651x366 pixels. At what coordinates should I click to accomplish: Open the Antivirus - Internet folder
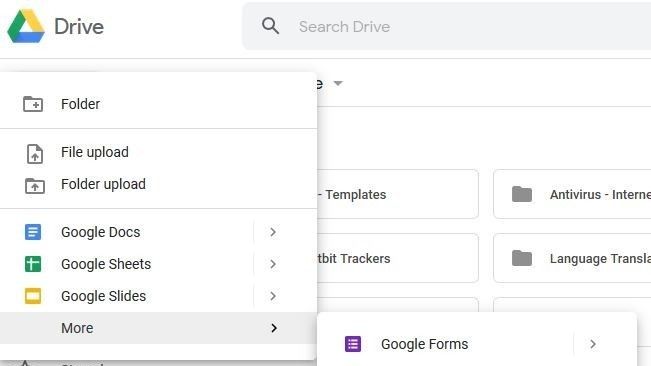(x=572, y=194)
